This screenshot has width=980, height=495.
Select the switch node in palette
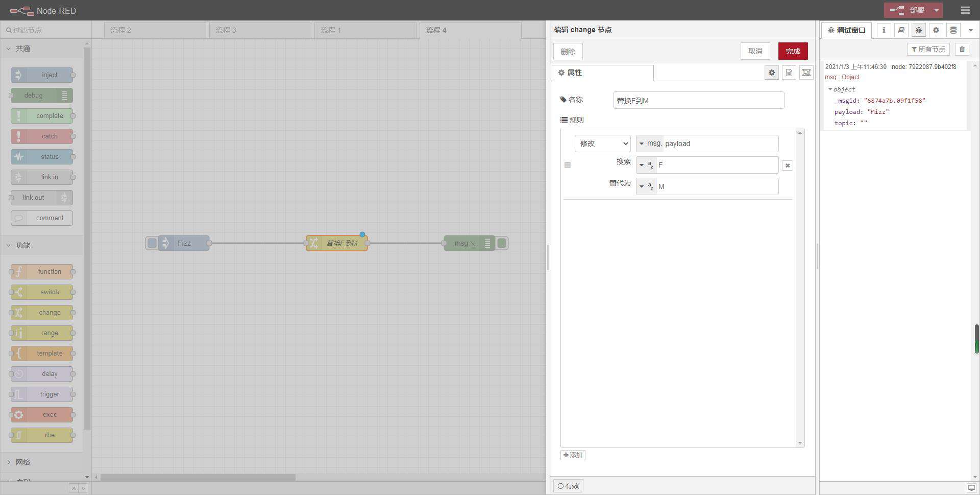click(x=42, y=292)
